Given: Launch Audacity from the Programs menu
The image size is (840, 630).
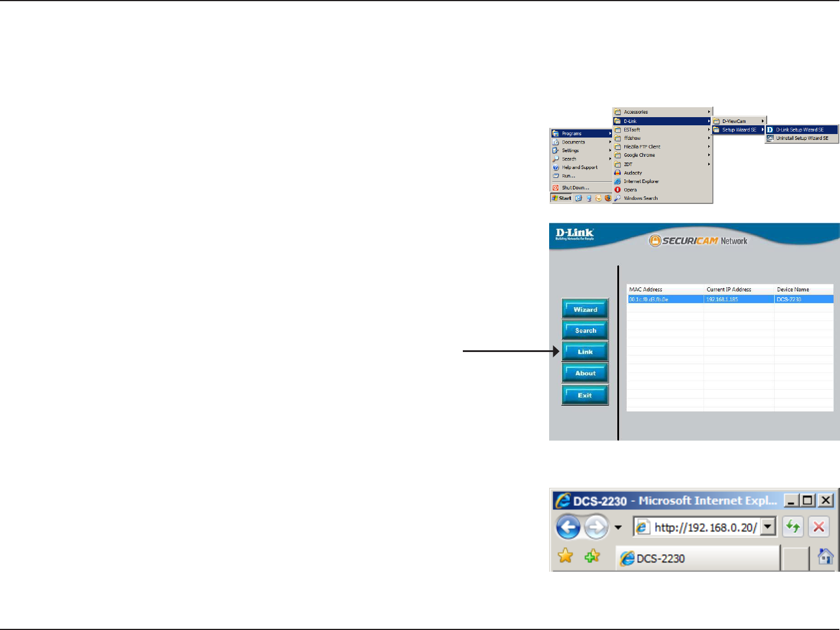Looking at the screenshot, I should pos(663,173).
